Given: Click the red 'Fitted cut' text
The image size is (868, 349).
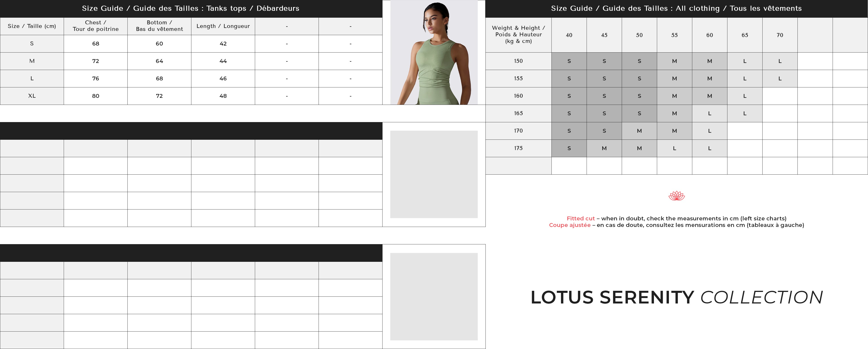Looking at the screenshot, I should coord(580,218).
